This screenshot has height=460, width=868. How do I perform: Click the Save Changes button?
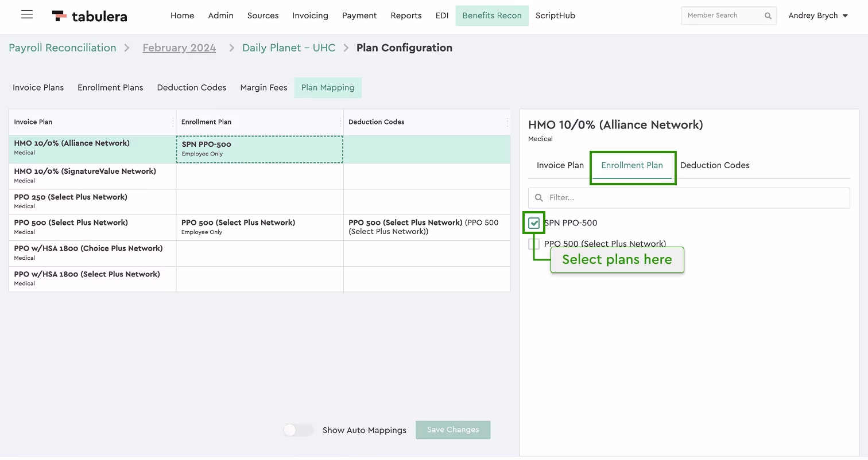[x=453, y=430]
